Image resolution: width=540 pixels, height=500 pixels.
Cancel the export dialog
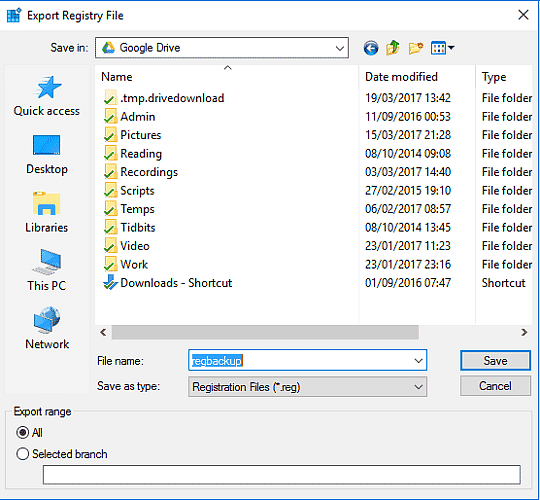tap(495, 386)
